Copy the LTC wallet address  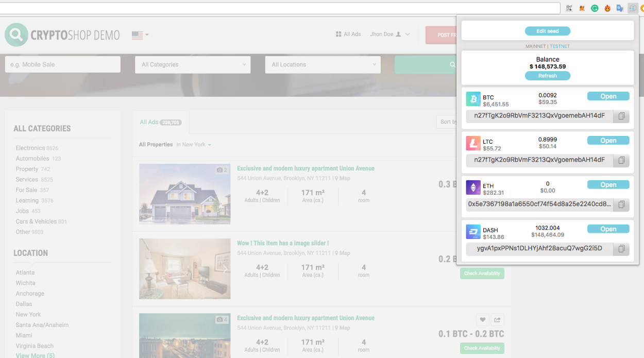(621, 160)
